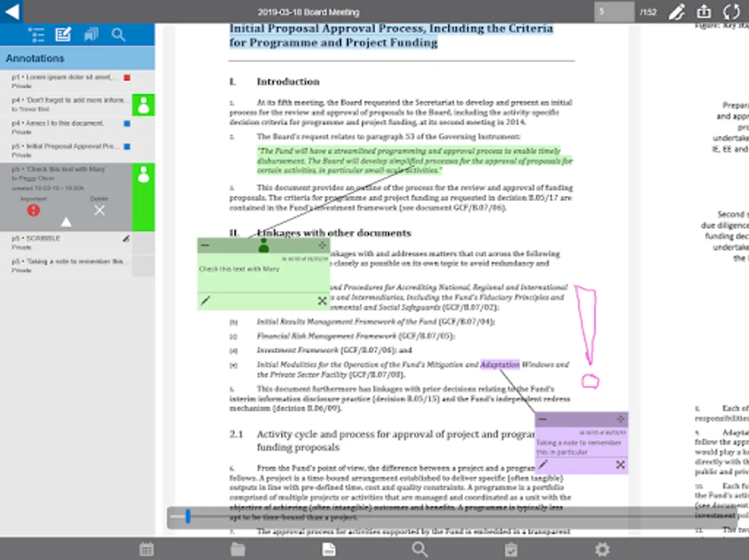
Task: Click '2019-03-18 Board Meeting' title
Action: pyautogui.click(x=308, y=12)
